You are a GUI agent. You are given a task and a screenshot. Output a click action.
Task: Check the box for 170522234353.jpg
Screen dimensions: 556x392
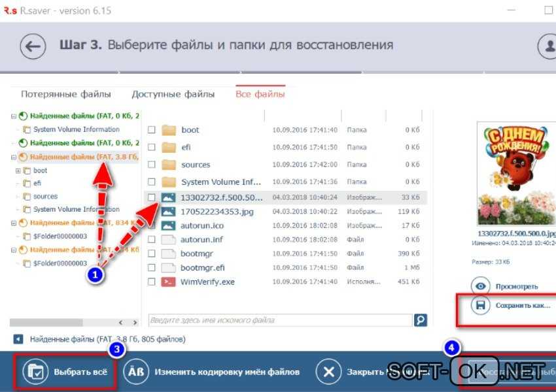(151, 212)
